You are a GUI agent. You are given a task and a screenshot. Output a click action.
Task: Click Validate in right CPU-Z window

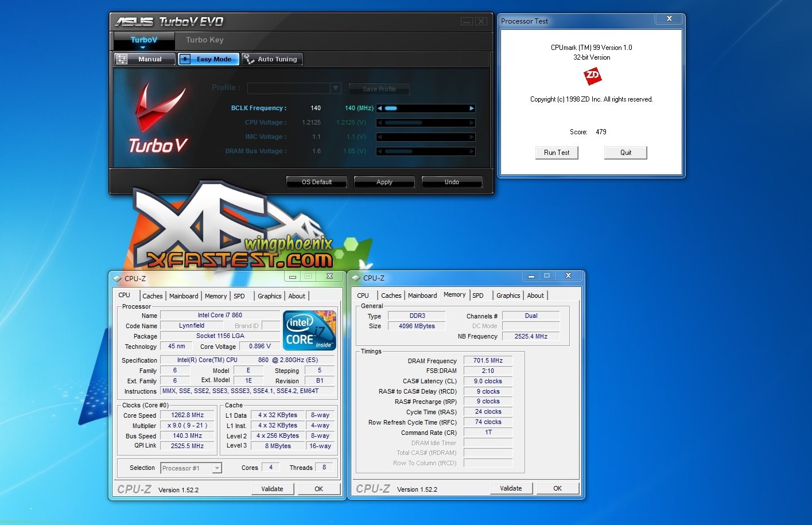tap(511, 488)
